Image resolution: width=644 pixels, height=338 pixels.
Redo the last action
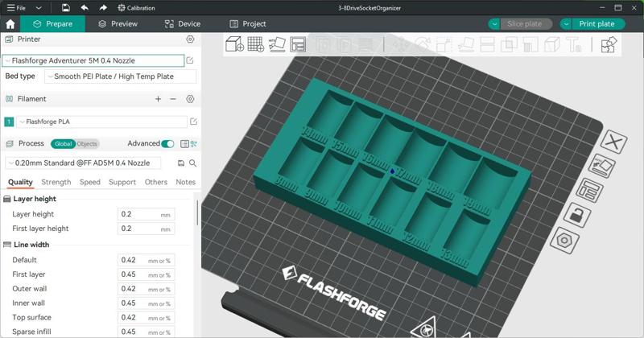click(103, 8)
